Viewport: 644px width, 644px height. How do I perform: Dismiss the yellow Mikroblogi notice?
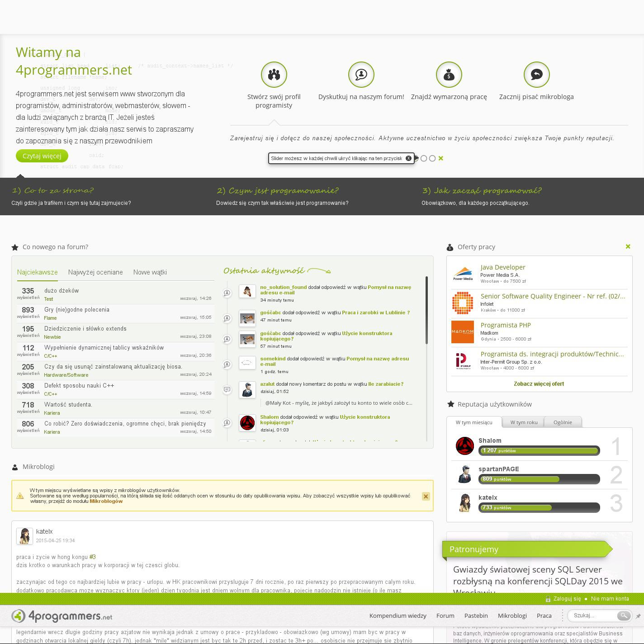pos(426,496)
